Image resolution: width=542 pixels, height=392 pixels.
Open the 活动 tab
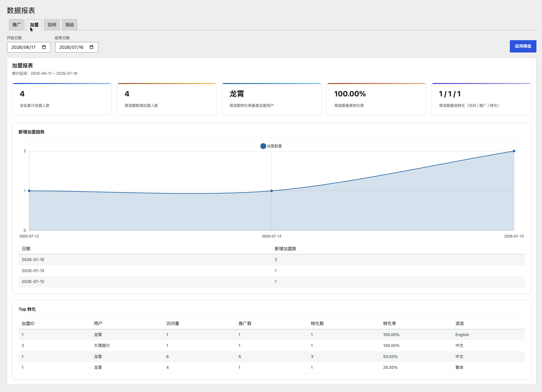(70, 25)
